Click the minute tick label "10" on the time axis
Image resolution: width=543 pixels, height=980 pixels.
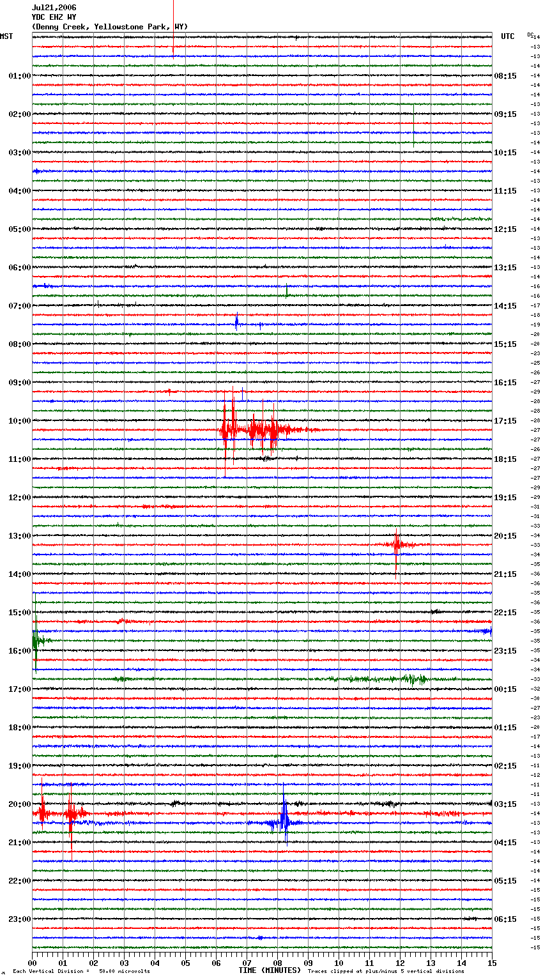tap(339, 963)
